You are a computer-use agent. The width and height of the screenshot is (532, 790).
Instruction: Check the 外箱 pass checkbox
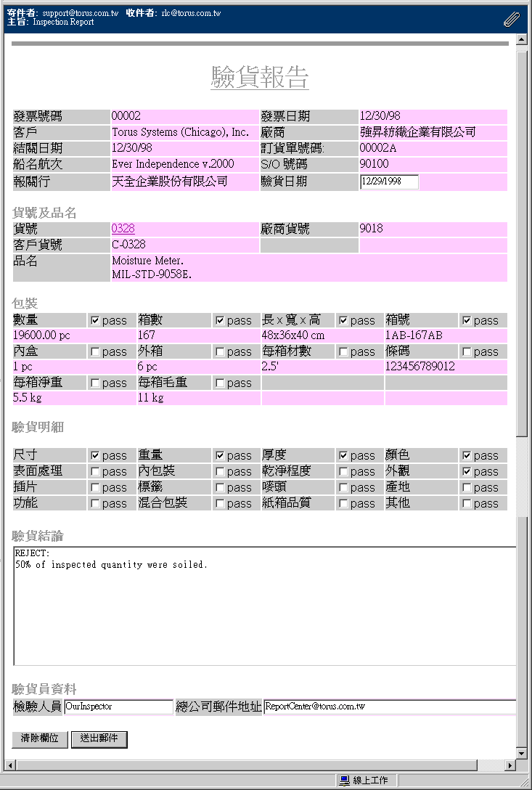click(x=220, y=351)
